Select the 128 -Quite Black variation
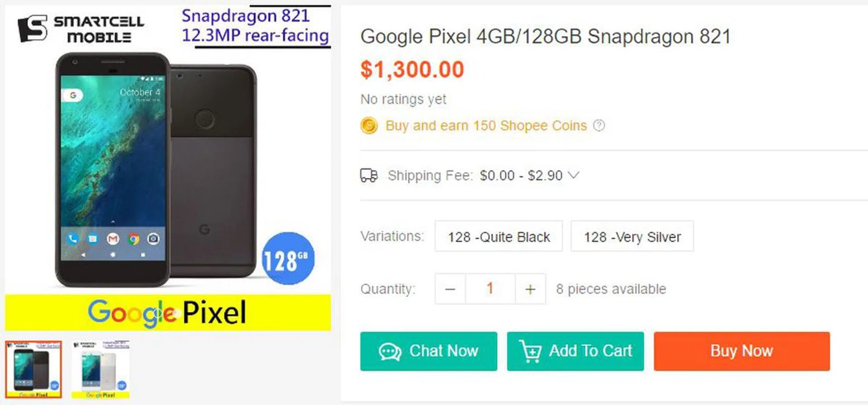868x405 pixels. (499, 236)
